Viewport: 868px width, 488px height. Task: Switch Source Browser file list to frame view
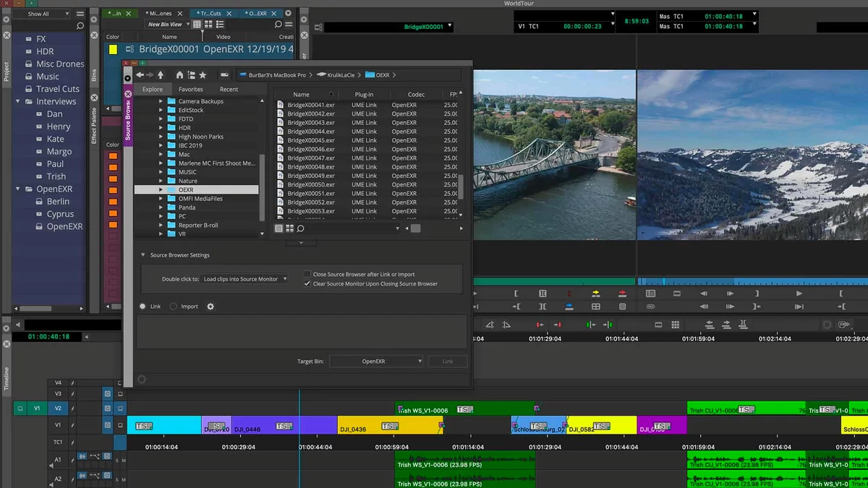289,228
